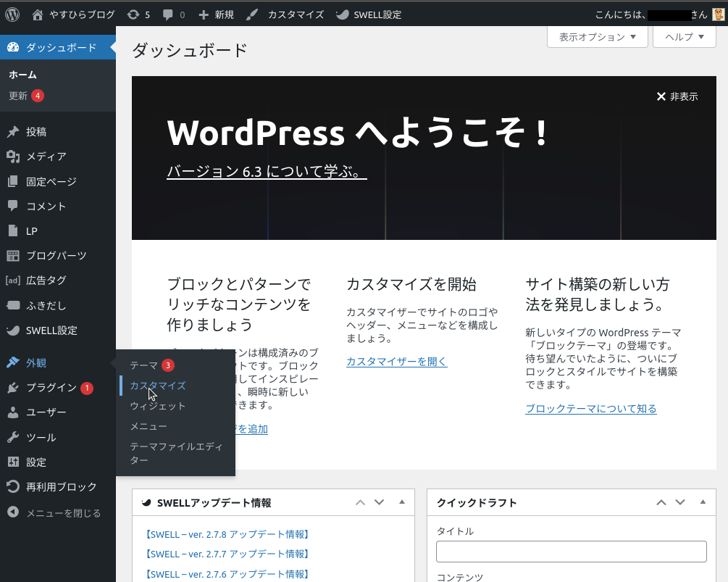
Task: Collapse クイックドラフト panel triangle
Action: click(703, 502)
